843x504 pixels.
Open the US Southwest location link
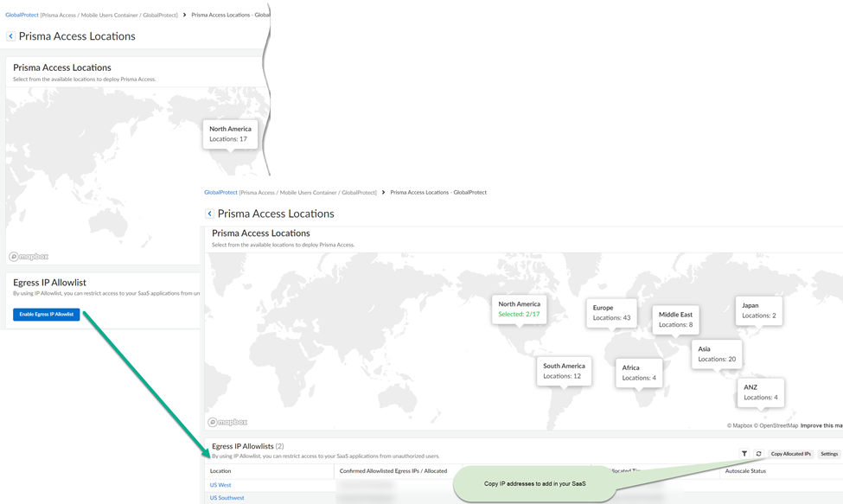tap(227, 498)
